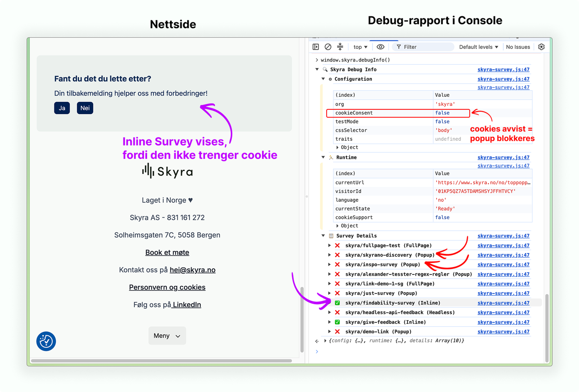Screen dimensions: 579x392
Task: Open the cookie consent badge on the webpage
Action: [x=46, y=341]
